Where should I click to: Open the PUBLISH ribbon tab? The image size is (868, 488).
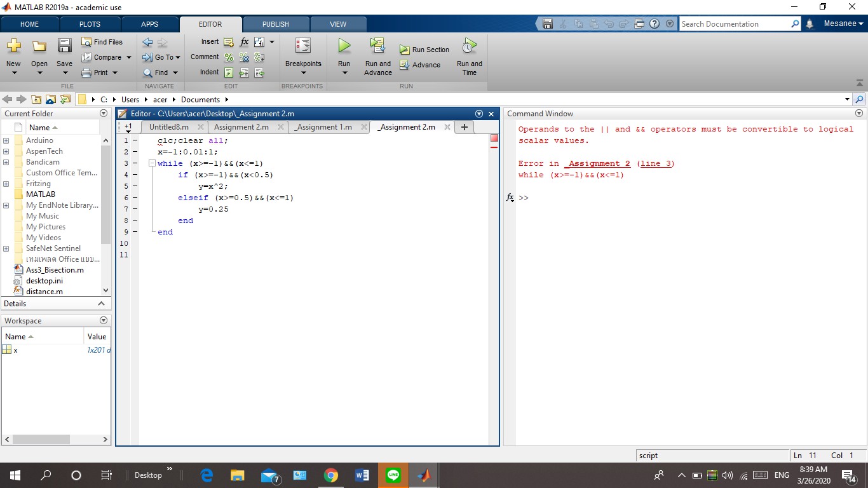(x=276, y=24)
